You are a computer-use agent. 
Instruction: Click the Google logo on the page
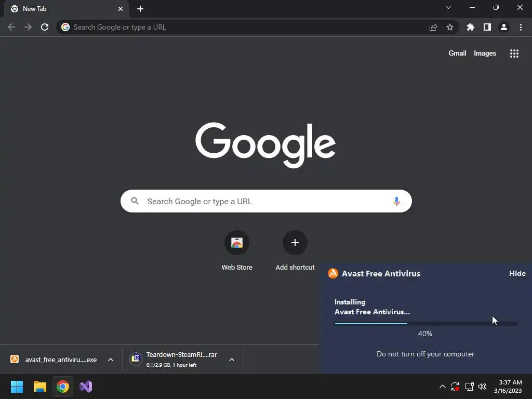[x=265, y=145]
